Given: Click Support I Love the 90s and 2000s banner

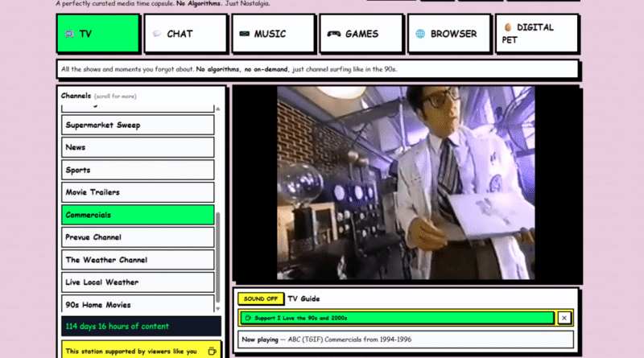Looking at the screenshot, I should (x=397, y=318).
